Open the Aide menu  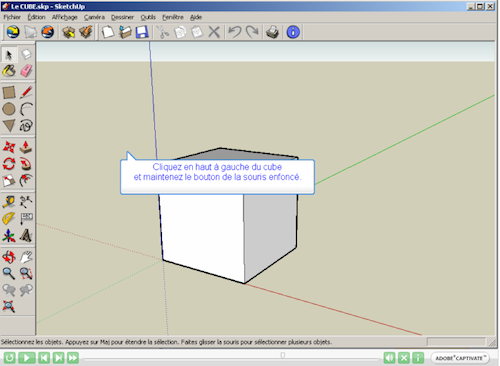(196, 17)
